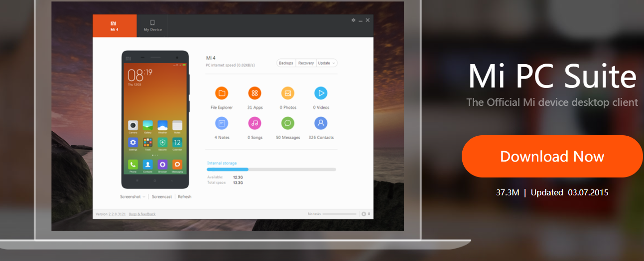
Task: Tap the Tools folder on phone screen
Action: (147, 143)
